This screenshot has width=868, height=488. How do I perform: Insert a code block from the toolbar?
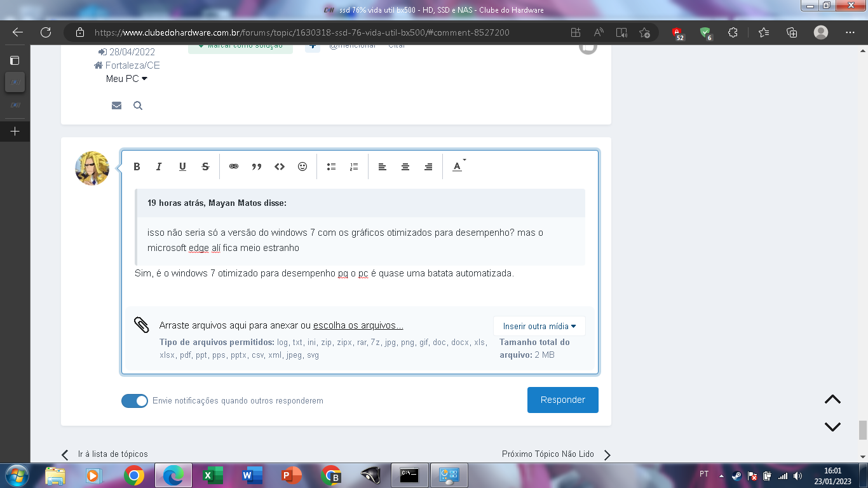click(280, 166)
